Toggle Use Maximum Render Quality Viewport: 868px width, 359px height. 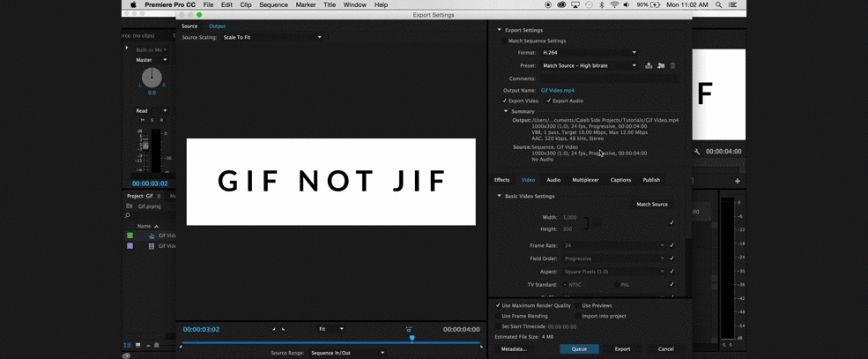[x=498, y=305]
